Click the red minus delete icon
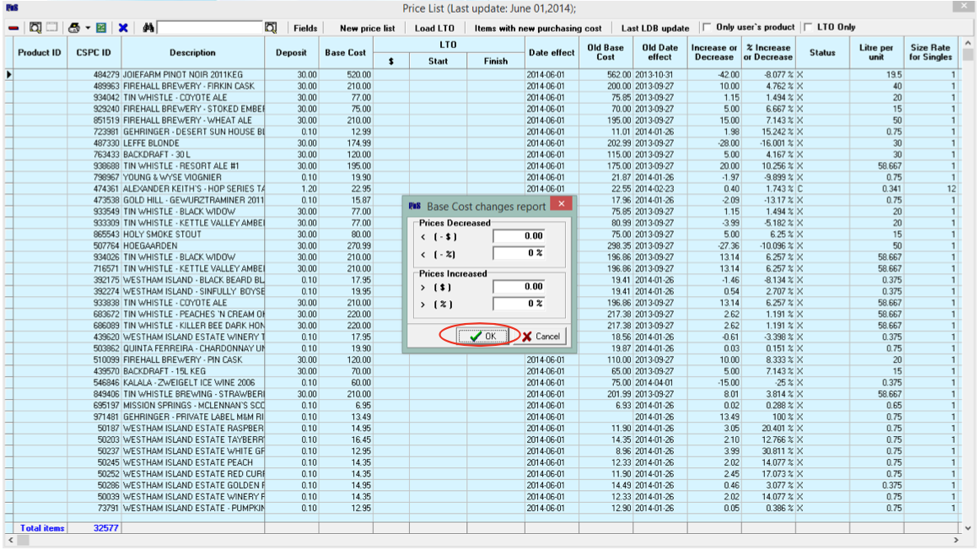980x550 pixels. (x=13, y=28)
